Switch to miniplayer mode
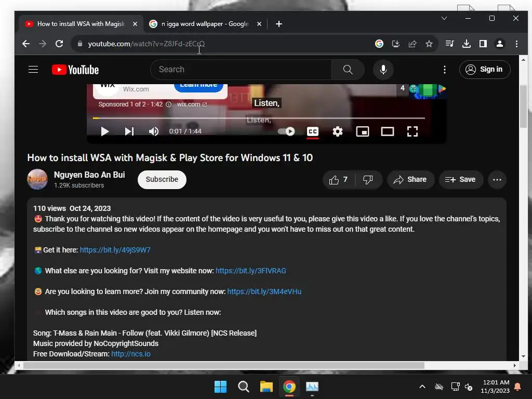 362,131
